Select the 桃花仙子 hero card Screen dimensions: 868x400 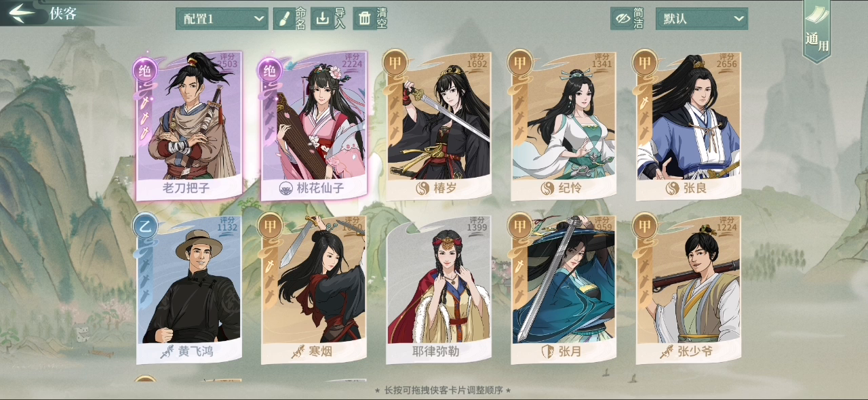pyautogui.click(x=313, y=126)
